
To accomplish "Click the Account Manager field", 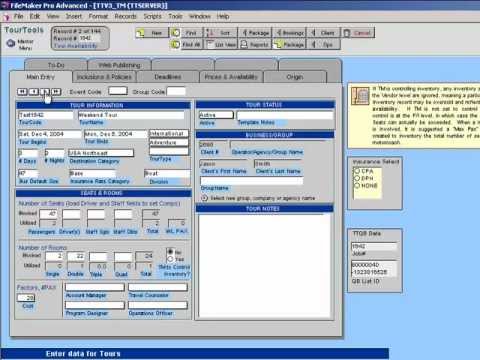I will pyautogui.click(x=95, y=287).
